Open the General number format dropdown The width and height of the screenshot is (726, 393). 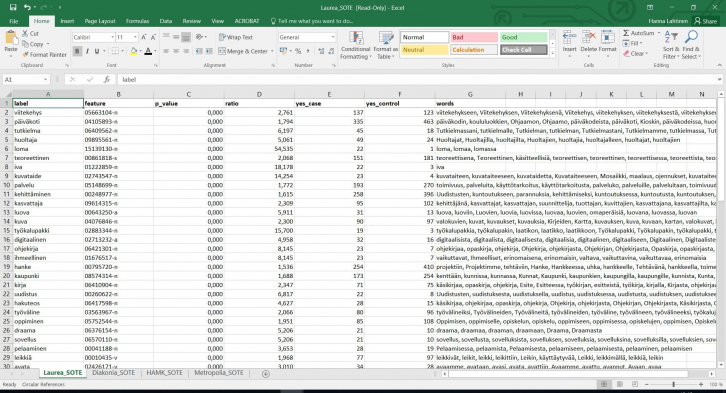pos(332,37)
